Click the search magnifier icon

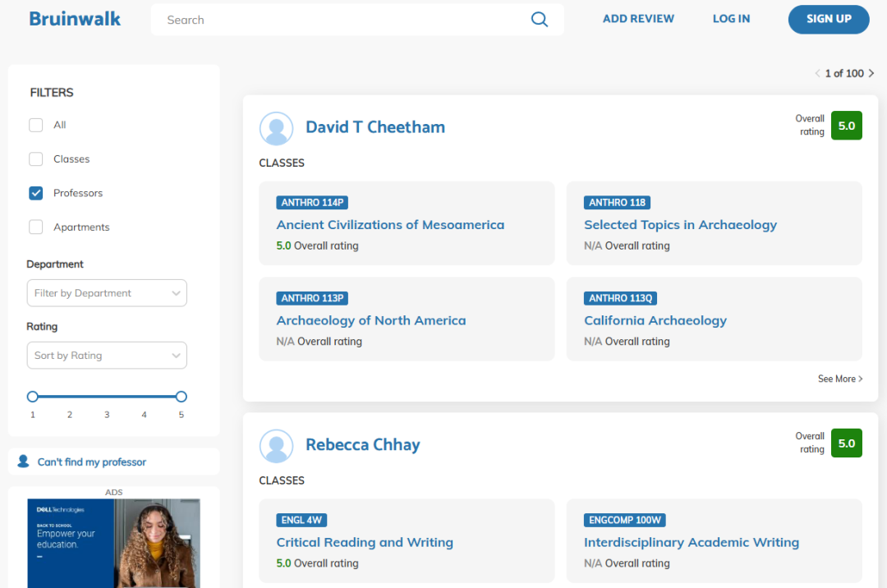539,20
